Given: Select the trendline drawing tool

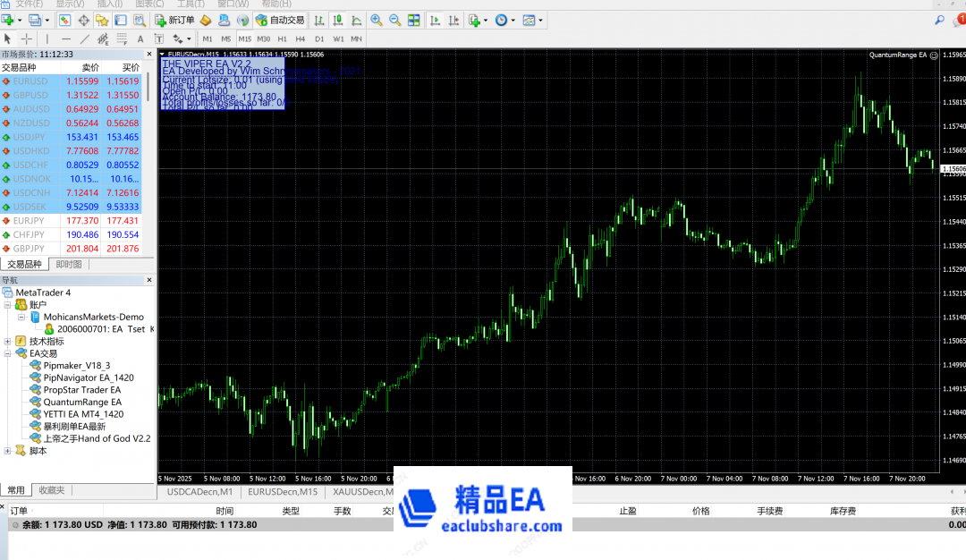Looking at the screenshot, I should (x=85, y=38).
